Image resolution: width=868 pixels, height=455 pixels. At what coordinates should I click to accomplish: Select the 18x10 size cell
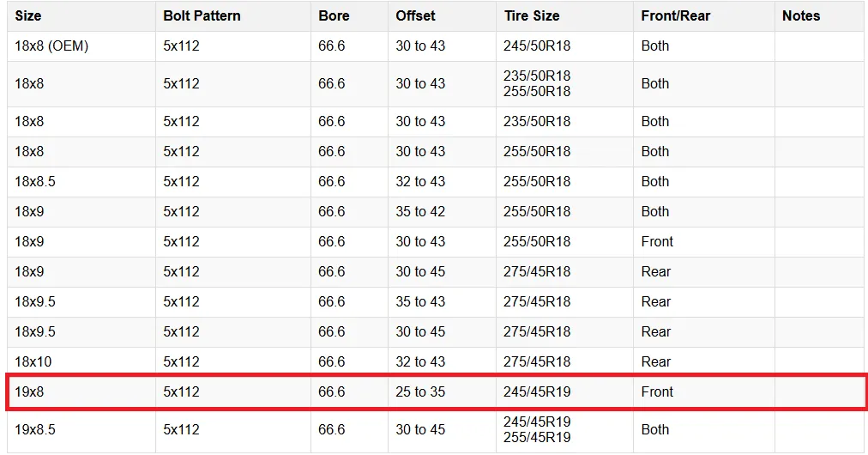click(x=33, y=362)
